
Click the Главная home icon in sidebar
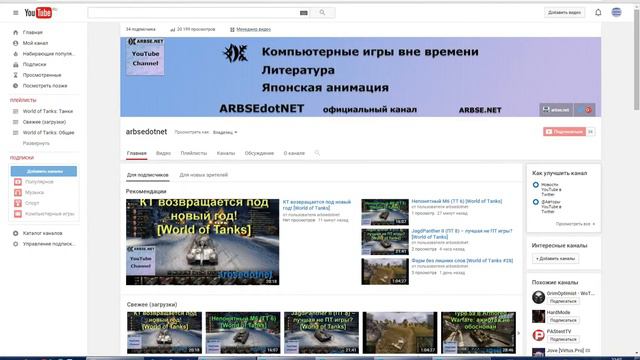coord(16,32)
